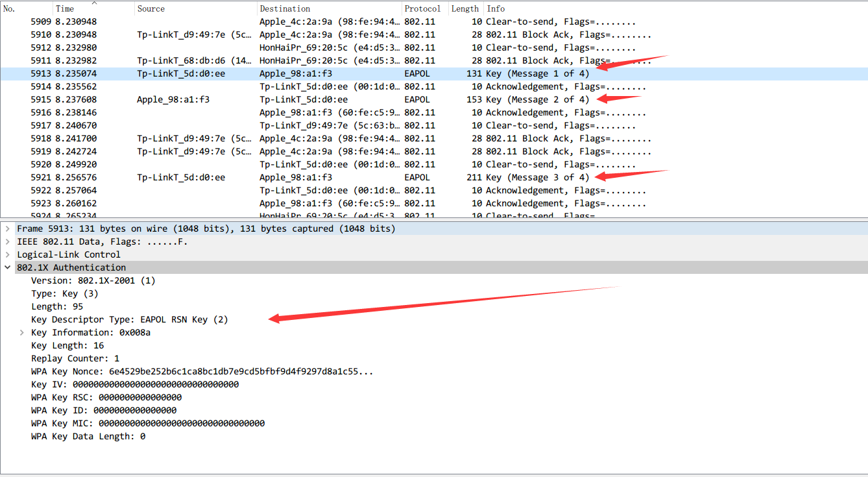Expand the Logical-Link Control section
Screen dimensions: 868x477
click(7, 254)
